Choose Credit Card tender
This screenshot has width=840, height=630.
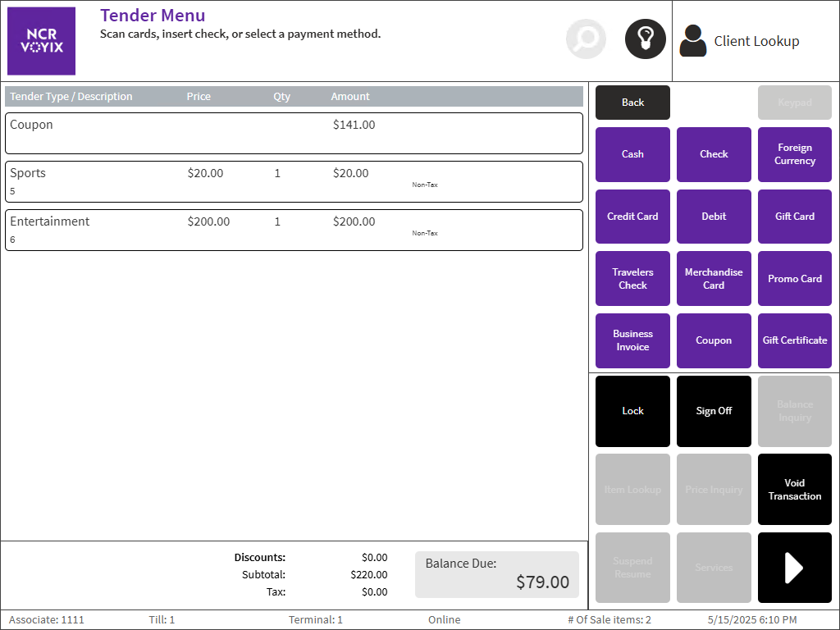(632, 217)
